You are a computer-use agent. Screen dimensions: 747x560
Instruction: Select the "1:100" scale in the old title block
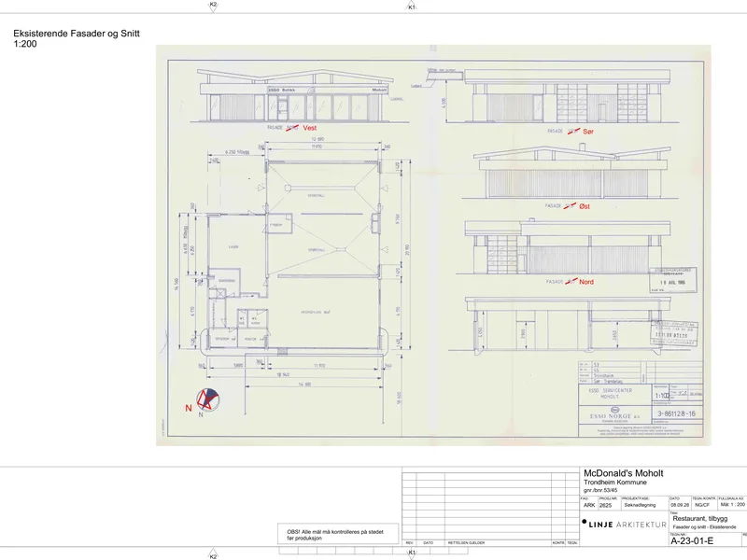click(x=662, y=396)
